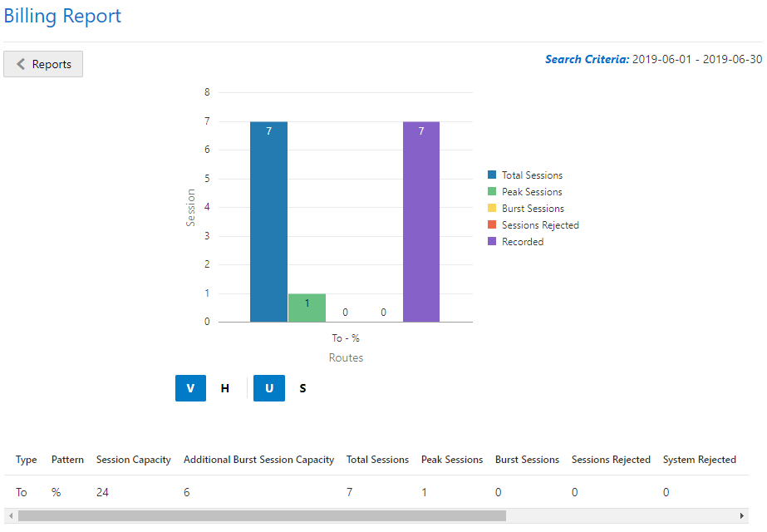Screen dimensions: 767x532
Task: Click the Total Sessions column header
Action: coord(377,460)
